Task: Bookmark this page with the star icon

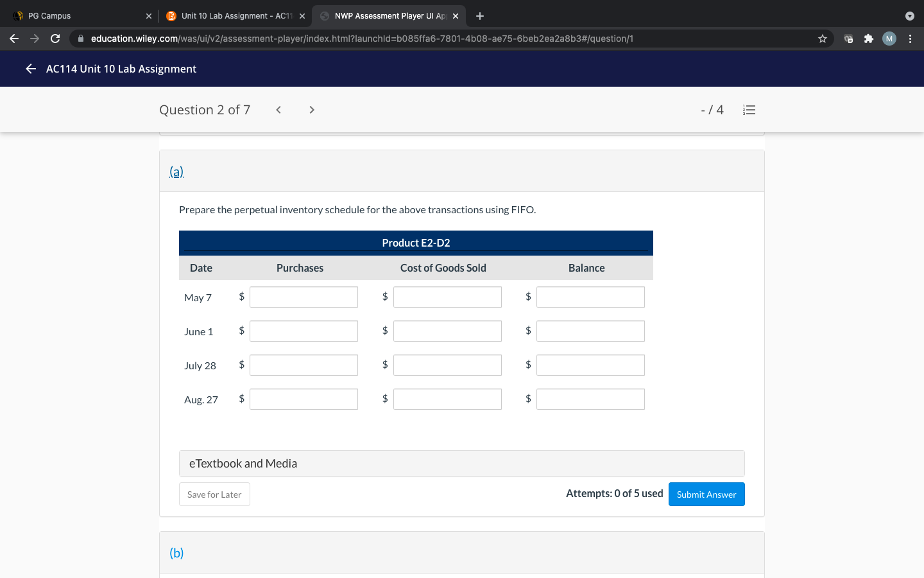Action: [823, 39]
